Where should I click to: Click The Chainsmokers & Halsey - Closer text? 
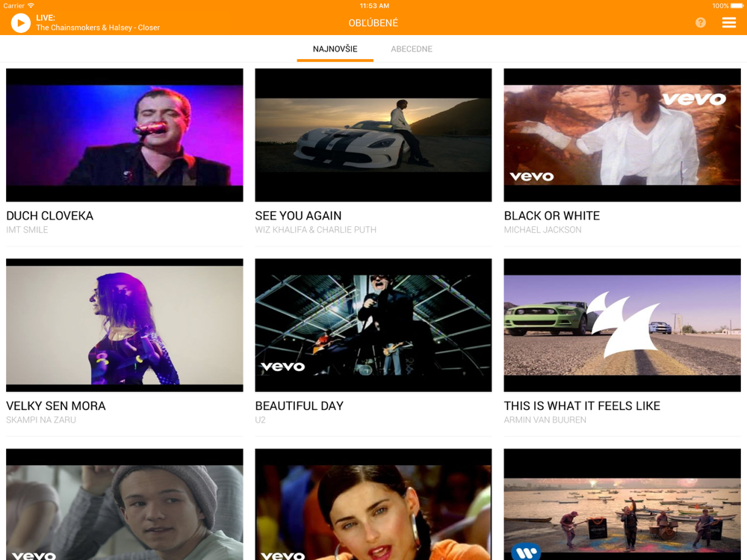[98, 28]
